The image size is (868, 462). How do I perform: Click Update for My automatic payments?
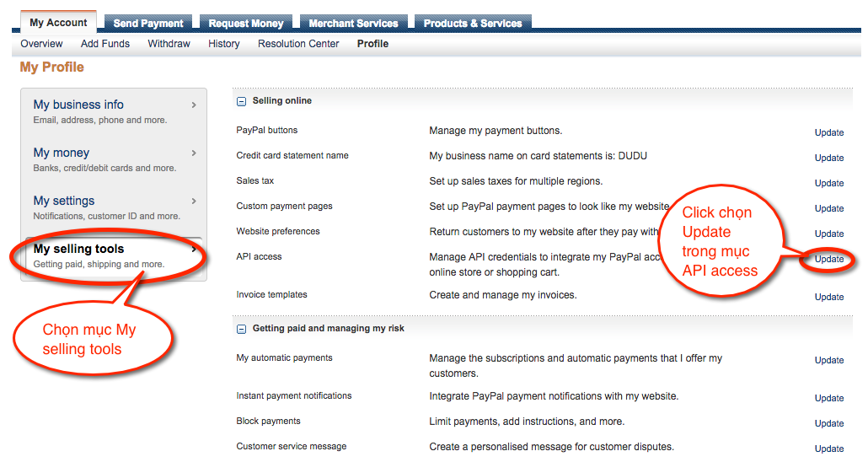(x=828, y=360)
